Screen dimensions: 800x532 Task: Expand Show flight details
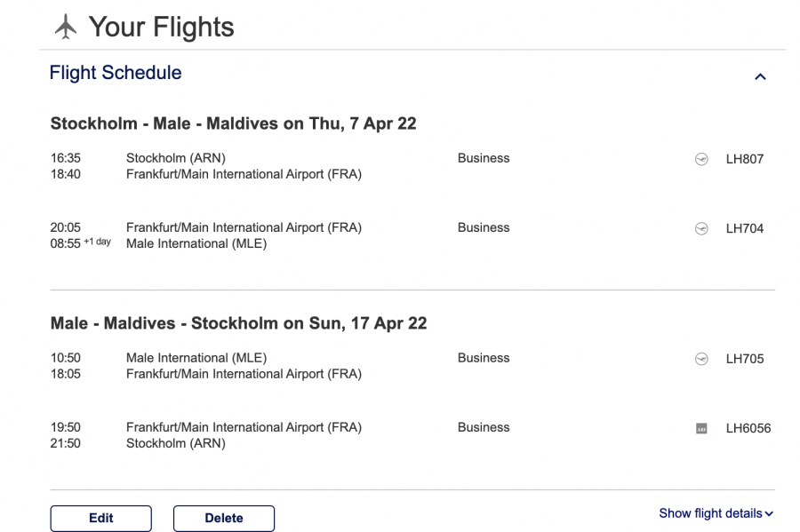(716, 513)
